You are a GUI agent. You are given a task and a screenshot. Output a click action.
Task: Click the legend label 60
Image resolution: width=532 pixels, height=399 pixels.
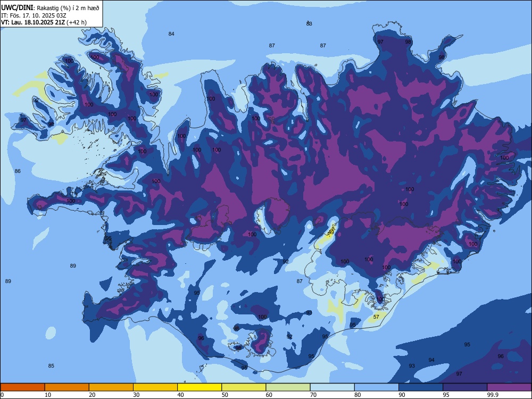269,395
